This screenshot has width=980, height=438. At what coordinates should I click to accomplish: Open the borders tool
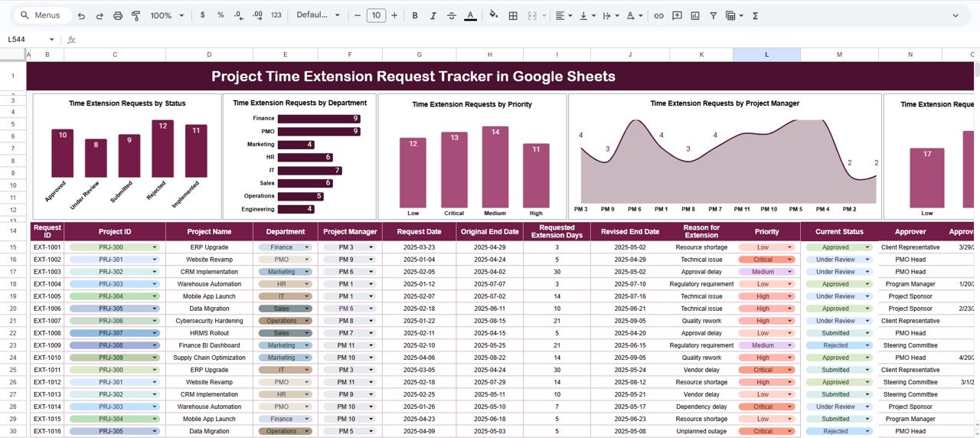[513, 15]
